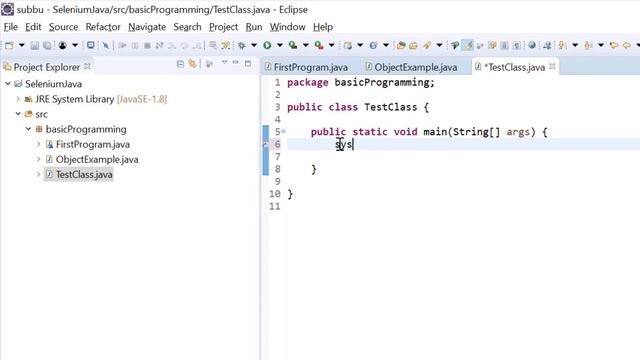The height and width of the screenshot is (360, 640).
Task: Toggle the highlighted Mark Occurrences icon
Action: (x=468, y=45)
